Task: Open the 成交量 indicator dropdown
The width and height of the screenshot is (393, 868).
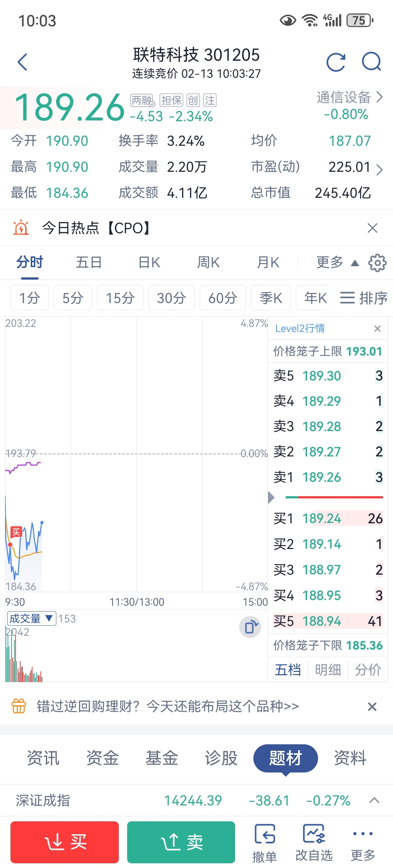Action: pos(31,618)
